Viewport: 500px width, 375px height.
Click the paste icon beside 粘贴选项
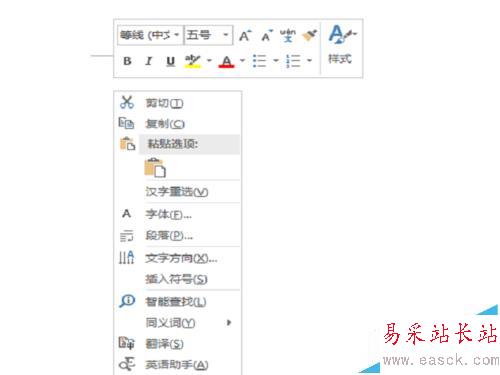pyautogui.click(x=127, y=144)
